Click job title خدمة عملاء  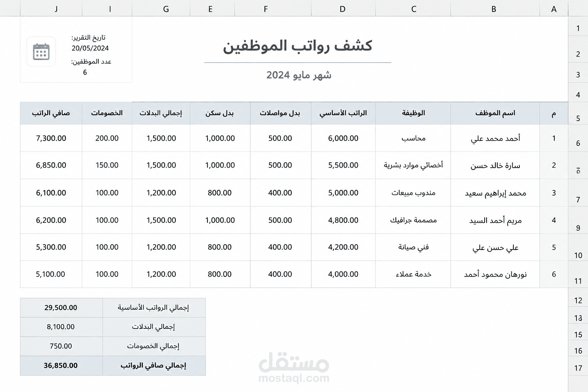(x=413, y=274)
